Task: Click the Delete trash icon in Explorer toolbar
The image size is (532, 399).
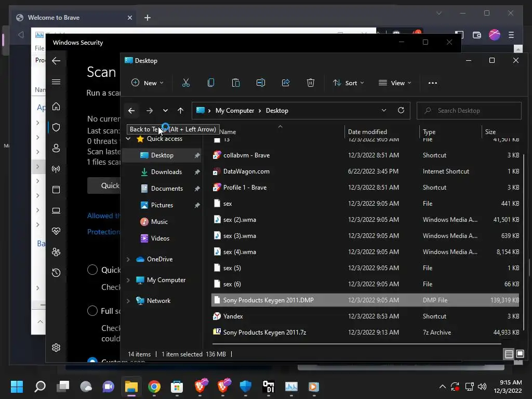Action: pyautogui.click(x=311, y=83)
